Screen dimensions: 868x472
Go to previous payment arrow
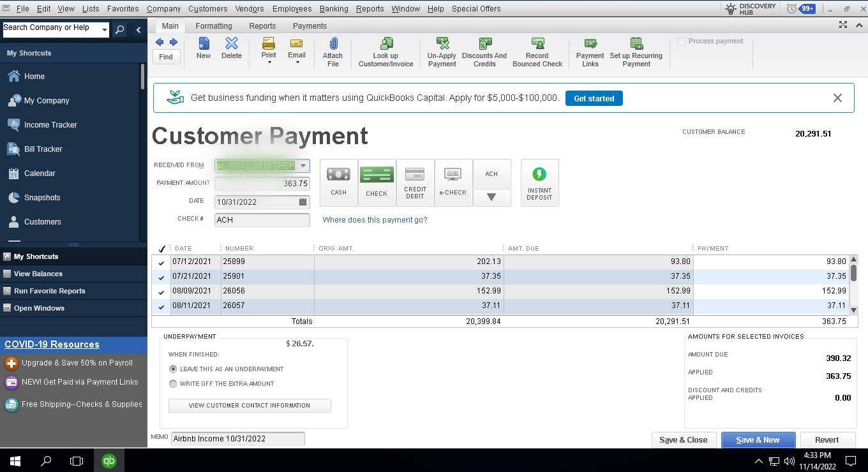tap(160, 42)
